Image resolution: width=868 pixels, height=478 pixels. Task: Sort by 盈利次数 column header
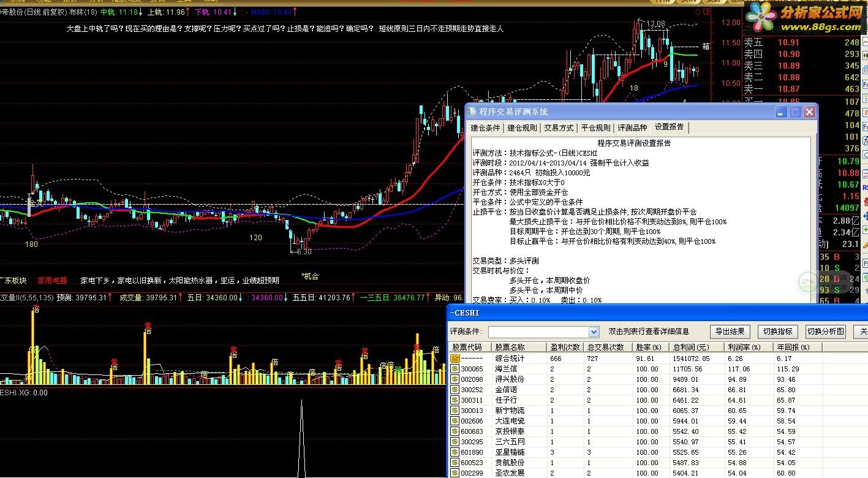[x=566, y=347]
